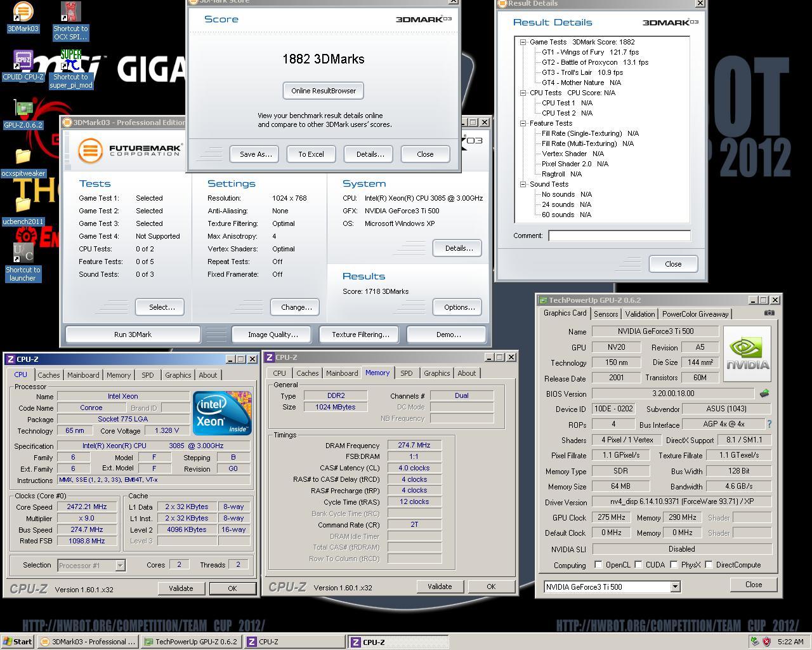Click Change button under Settings
The width and height of the screenshot is (812, 650).
[x=296, y=307]
